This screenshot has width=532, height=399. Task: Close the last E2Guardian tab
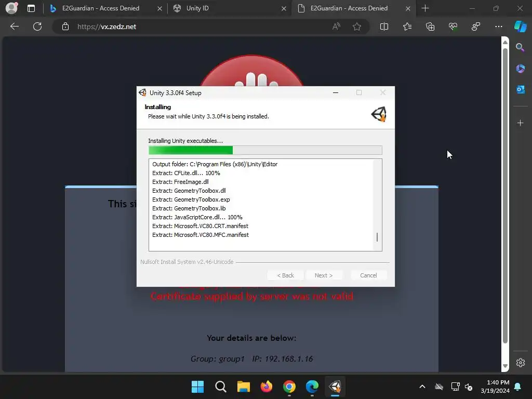coord(408,8)
